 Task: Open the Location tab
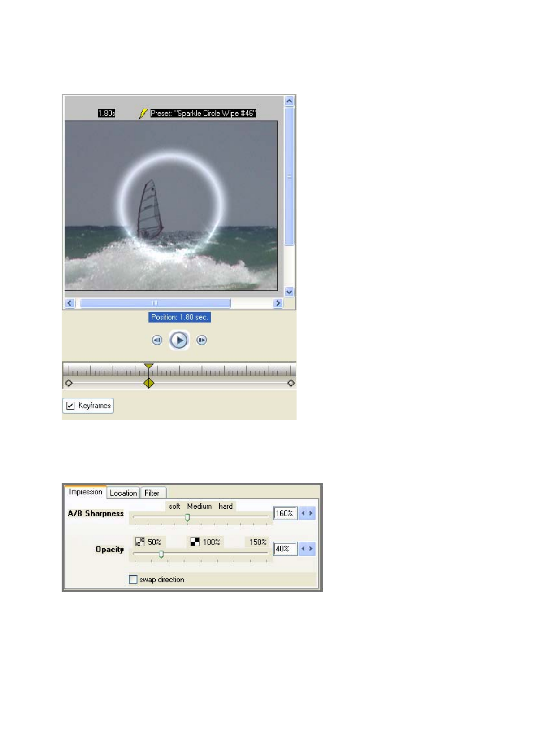(x=123, y=493)
